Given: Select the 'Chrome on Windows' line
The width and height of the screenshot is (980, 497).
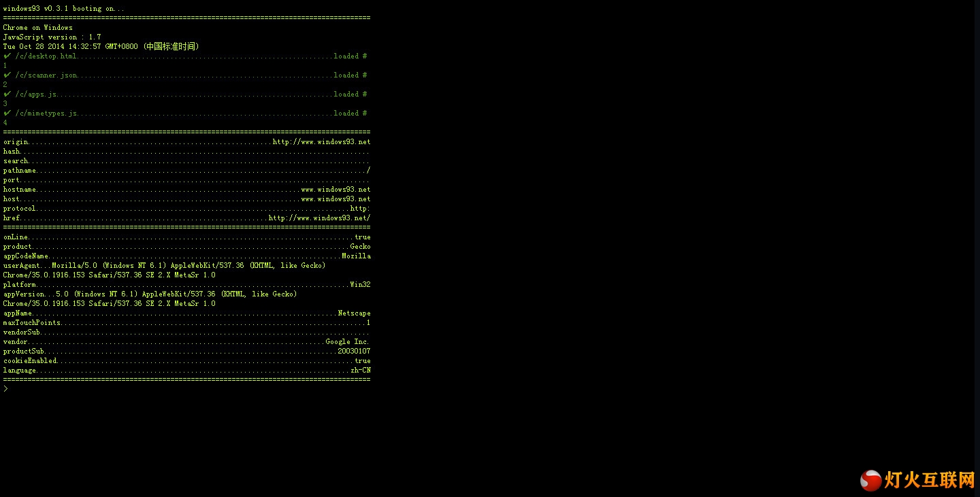Looking at the screenshot, I should [37, 28].
